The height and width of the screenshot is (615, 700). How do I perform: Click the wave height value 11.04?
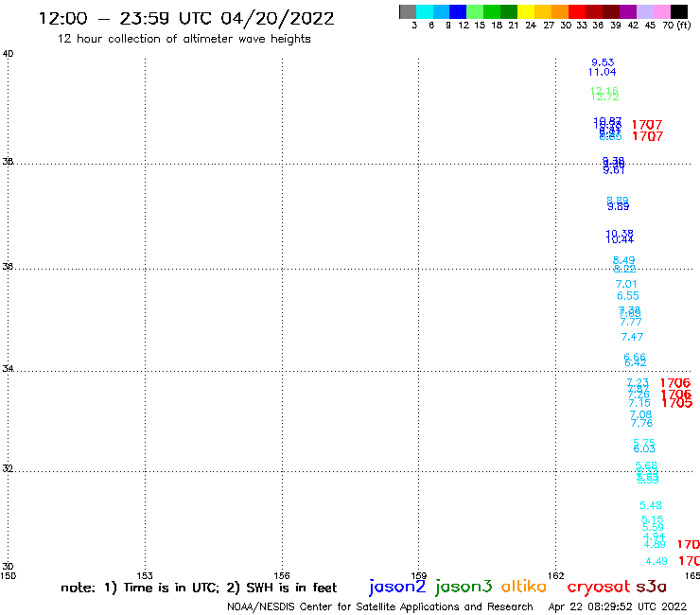click(603, 72)
